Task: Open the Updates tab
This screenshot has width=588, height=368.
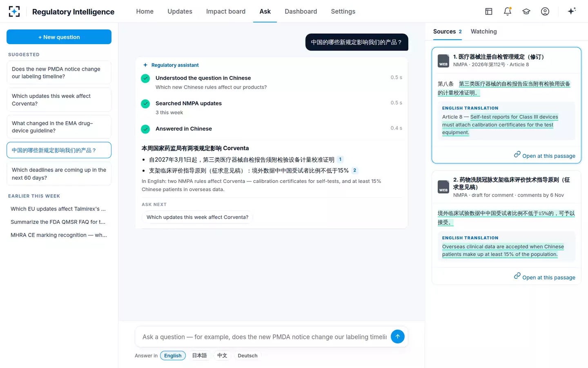Action: [x=180, y=11]
